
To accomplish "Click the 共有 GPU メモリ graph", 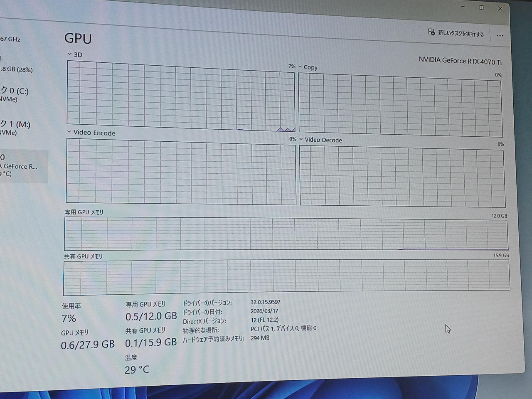I will (286, 276).
